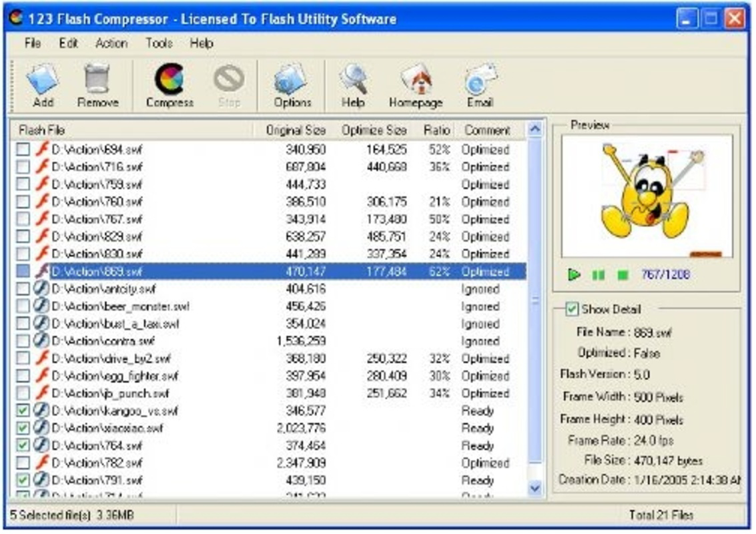Click the icon next to antcity.swf
The image size is (756, 534).
(41, 288)
